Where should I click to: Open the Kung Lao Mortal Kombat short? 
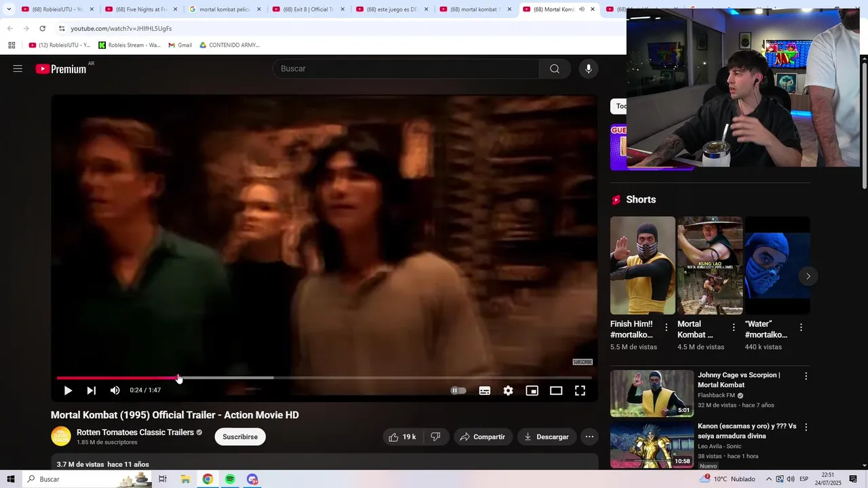[x=710, y=265]
